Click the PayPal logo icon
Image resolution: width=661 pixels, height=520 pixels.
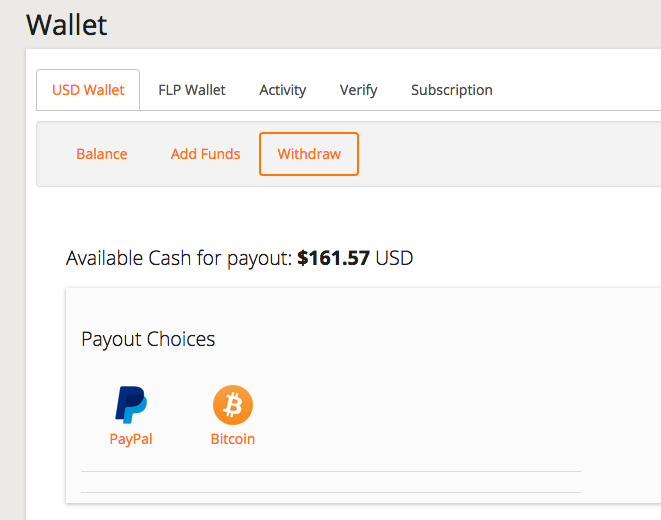click(131, 405)
